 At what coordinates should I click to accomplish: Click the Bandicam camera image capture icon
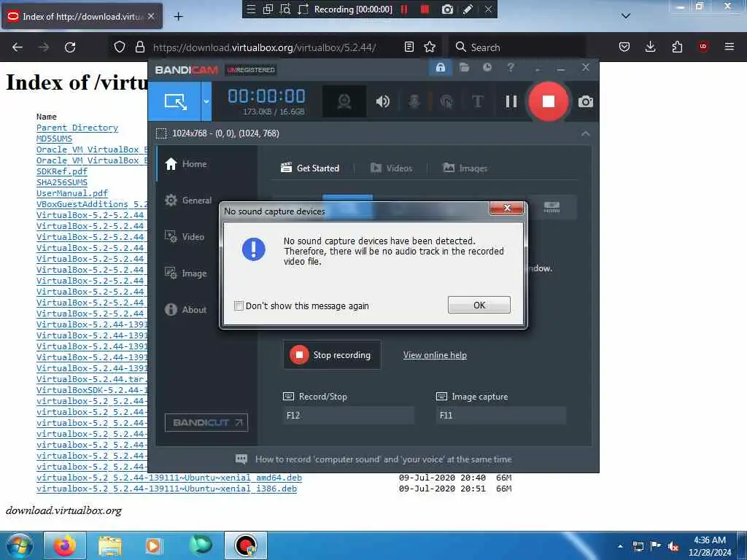pyautogui.click(x=586, y=101)
